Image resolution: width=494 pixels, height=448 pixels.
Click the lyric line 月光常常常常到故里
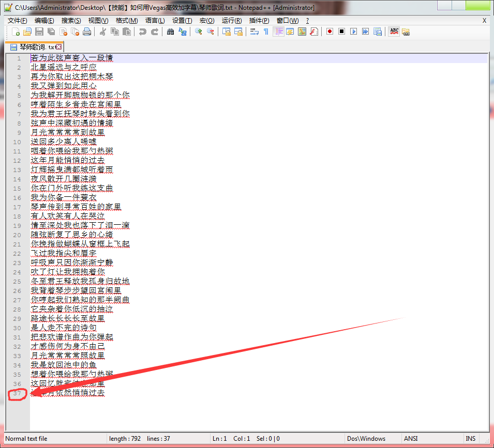pyautogui.click(x=67, y=132)
